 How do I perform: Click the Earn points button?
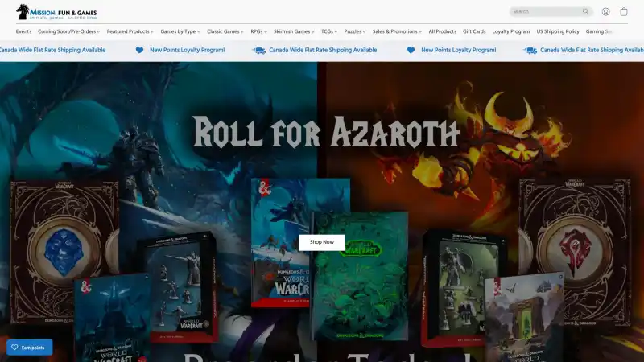pos(29,348)
